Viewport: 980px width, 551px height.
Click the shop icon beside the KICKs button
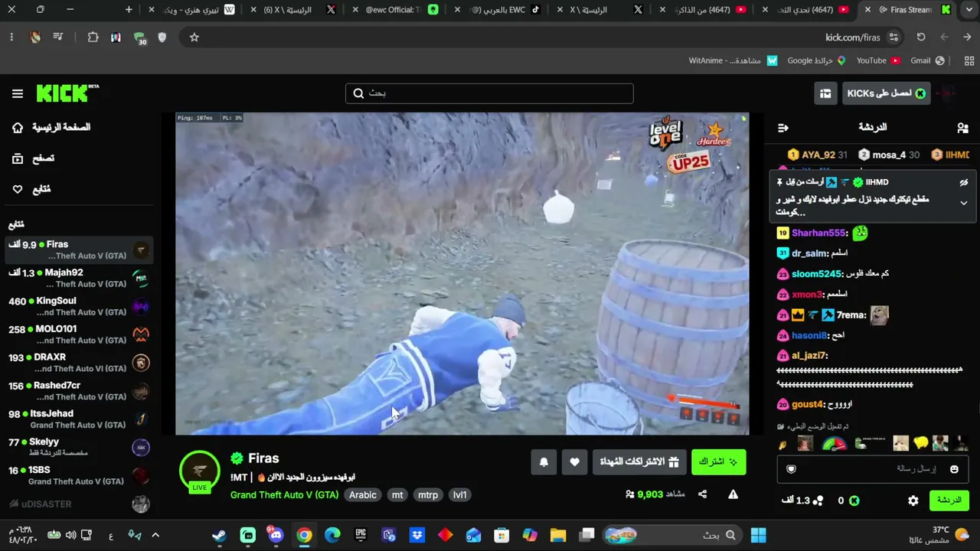[825, 93]
